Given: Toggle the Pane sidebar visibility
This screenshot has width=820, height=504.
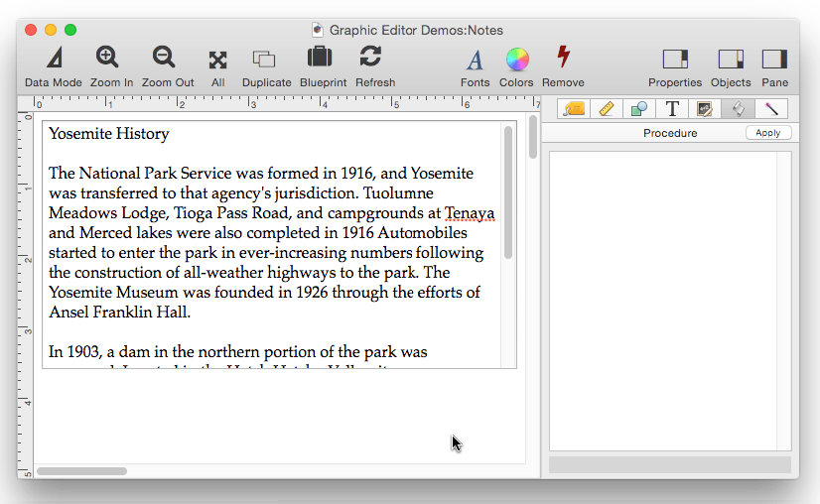Looking at the screenshot, I should (x=774, y=60).
